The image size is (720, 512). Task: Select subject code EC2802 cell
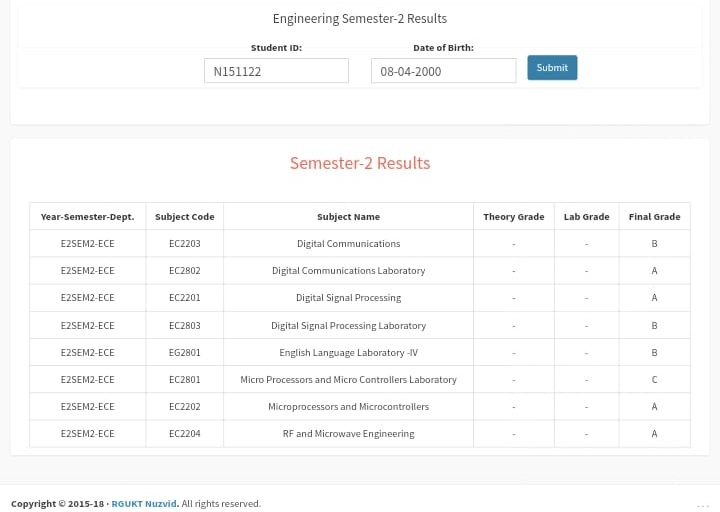point(184,271)
